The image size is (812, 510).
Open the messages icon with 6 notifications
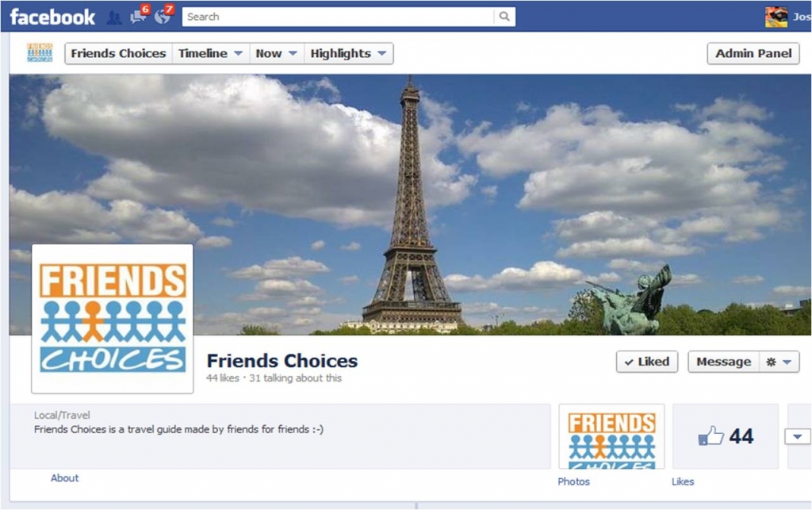[140, 16]
